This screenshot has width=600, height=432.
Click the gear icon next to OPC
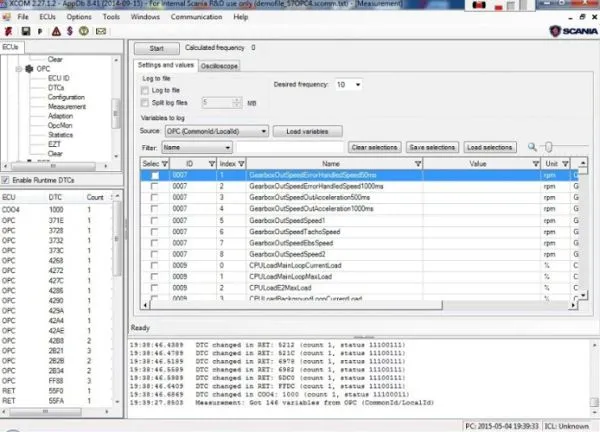(x=29, y=69)
